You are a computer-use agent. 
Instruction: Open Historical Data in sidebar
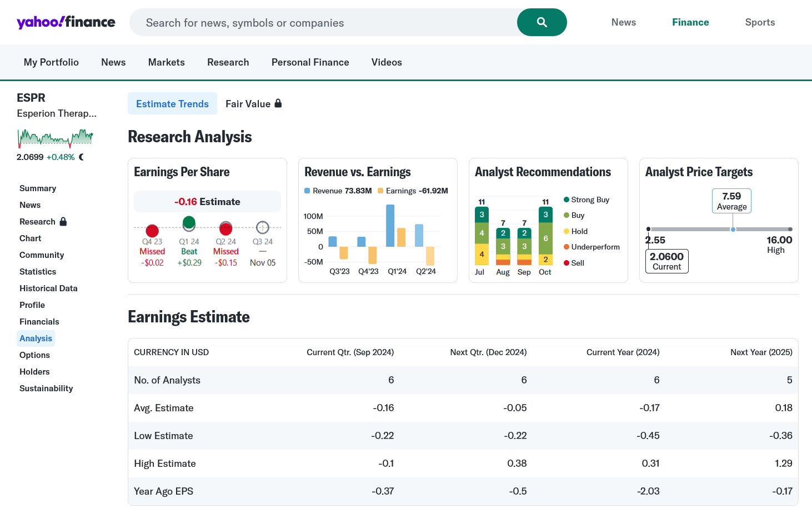click(48, 288)
